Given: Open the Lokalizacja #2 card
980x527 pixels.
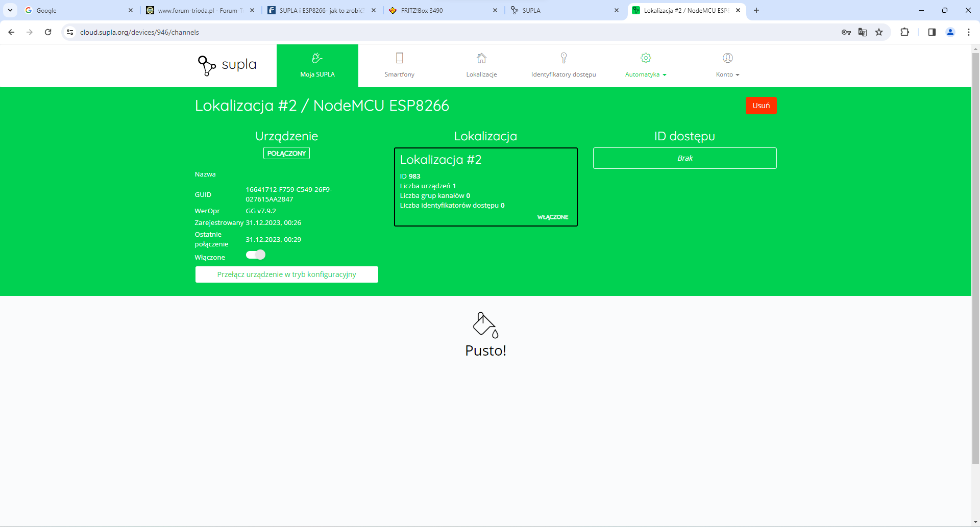Looking at the screenshot, I should point(486,187).
